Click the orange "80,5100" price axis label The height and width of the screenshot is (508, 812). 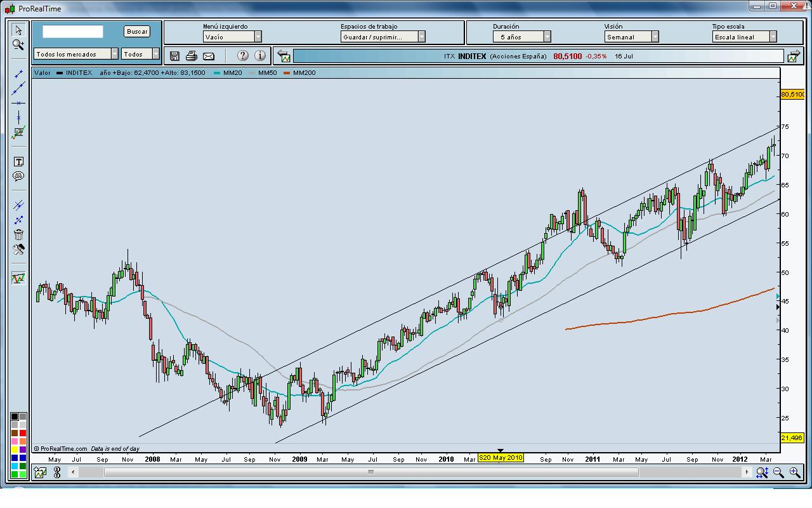(x=792, y=95)
